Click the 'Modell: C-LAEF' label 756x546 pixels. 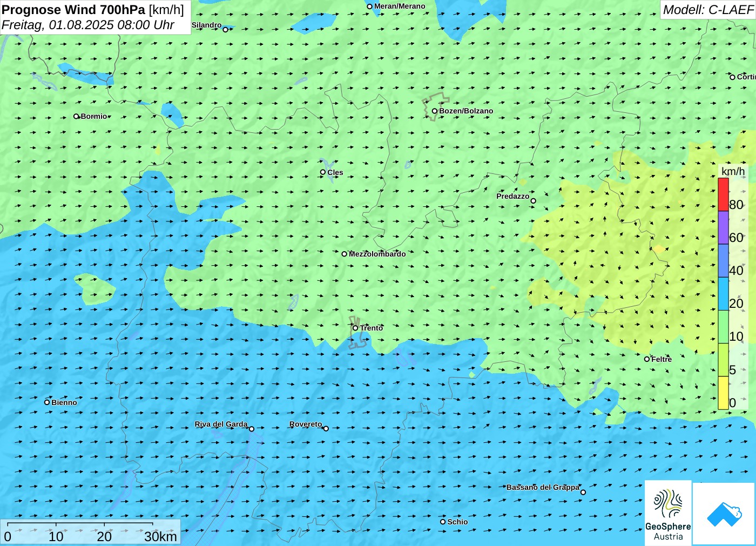(x=708, y=10)
